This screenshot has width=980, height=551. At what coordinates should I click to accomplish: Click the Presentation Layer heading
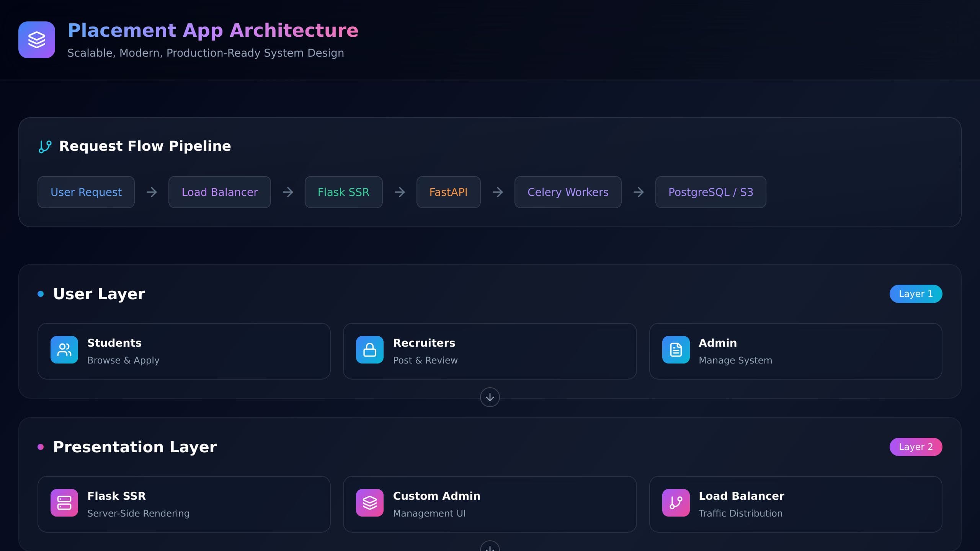coord(135,447)
